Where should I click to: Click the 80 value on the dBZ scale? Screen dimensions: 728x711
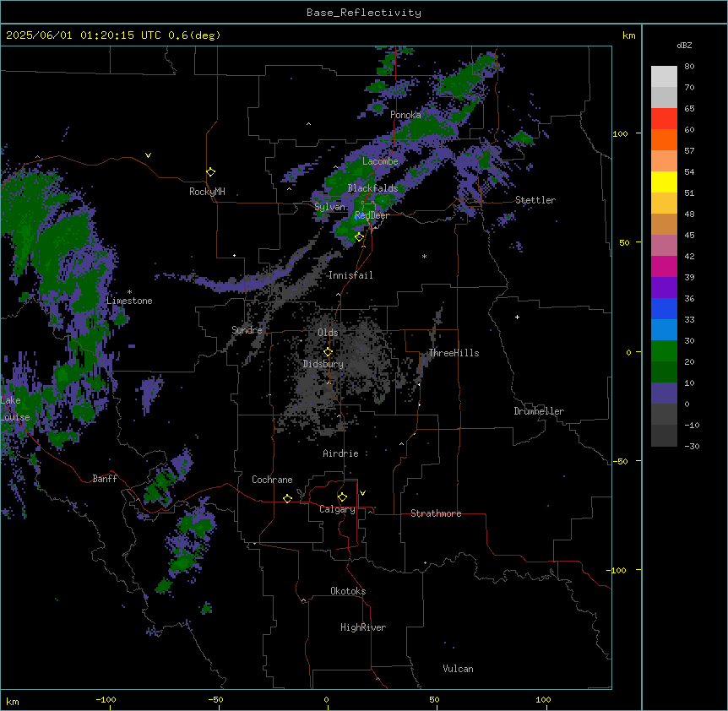tap(689, 67)
